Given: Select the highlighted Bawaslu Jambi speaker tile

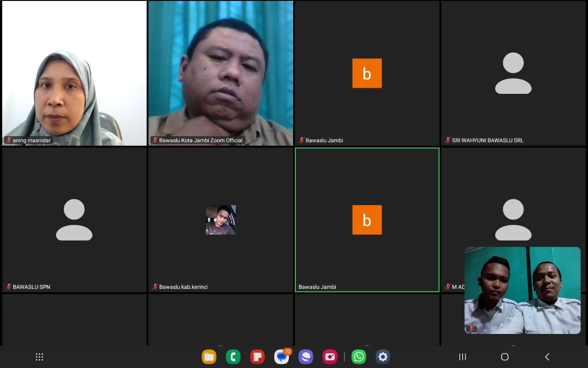Looking at the screenshot, I should point(367,219).
